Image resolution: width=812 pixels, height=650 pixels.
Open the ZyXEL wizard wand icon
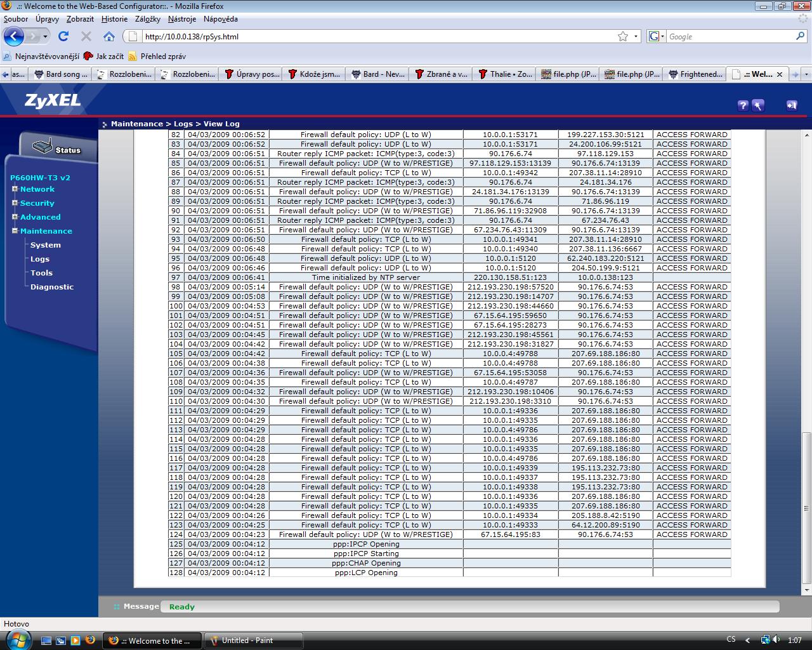[x=757, y=105]
